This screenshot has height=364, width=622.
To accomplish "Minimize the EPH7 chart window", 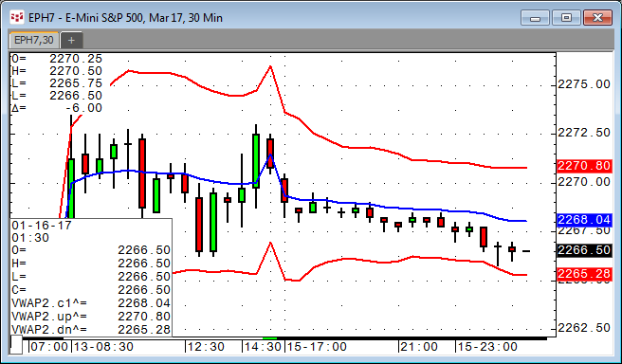I will 535,18.
